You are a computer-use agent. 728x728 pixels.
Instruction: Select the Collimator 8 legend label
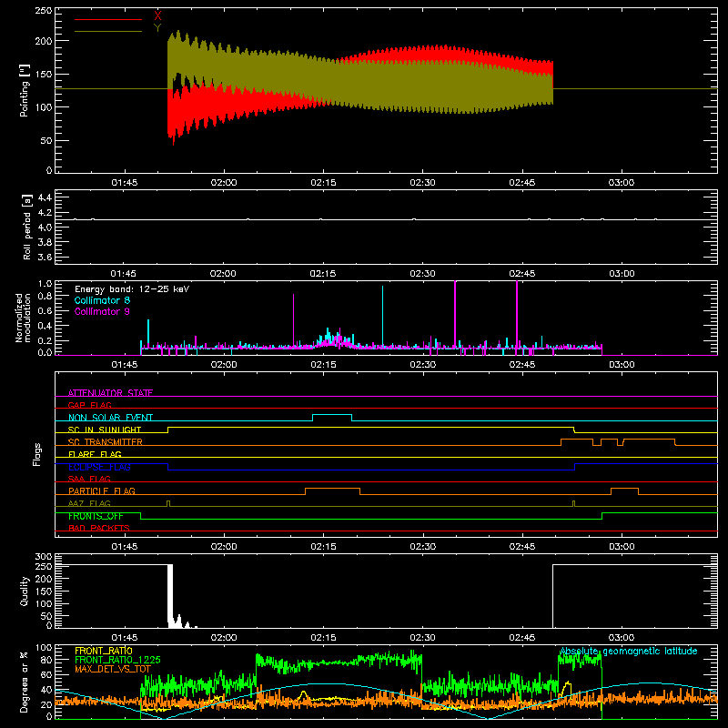(102, 300)
